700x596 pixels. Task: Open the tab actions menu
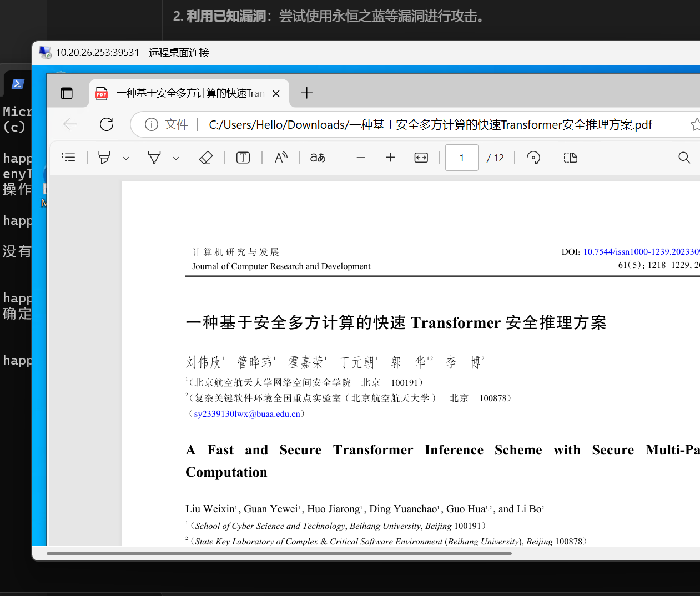coord(67,93)
